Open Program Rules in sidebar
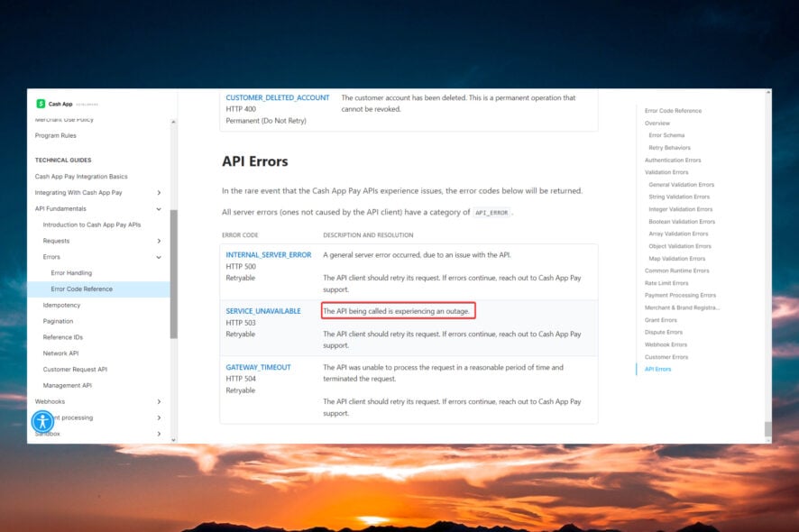Image resolution: width=799 pixels, height=532 pixels. (x=56, y=135)
